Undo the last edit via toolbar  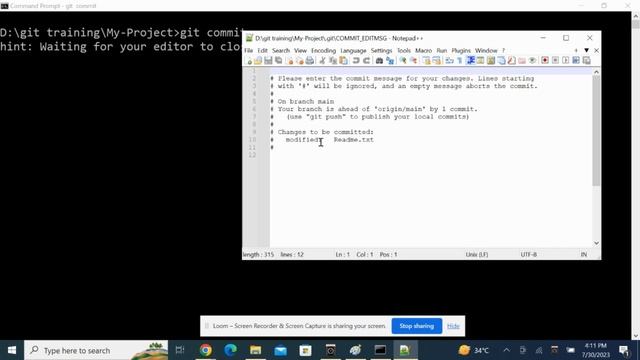356,61
